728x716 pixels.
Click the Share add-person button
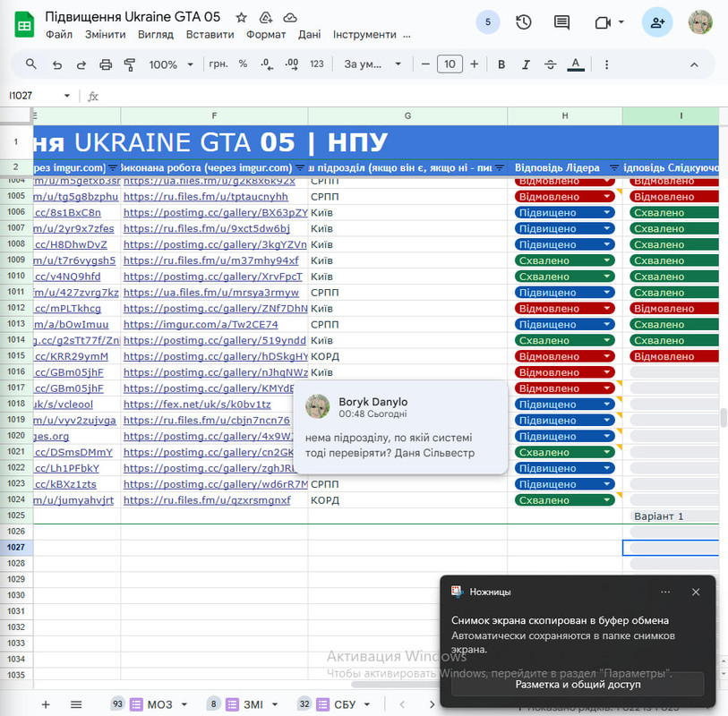(x=657, y=21)
